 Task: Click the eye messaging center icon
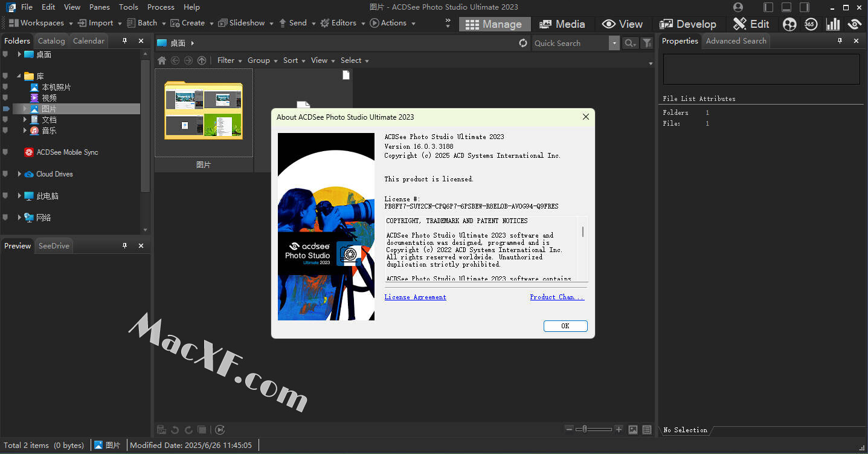[854, 24]
